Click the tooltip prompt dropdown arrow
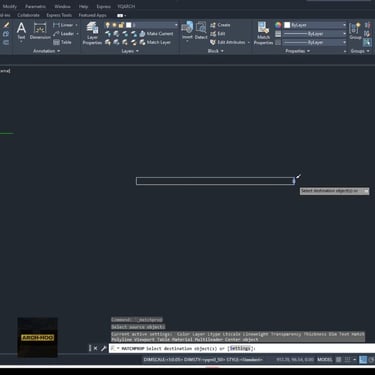Screen dimensions: 375x375 pos(366,191)
